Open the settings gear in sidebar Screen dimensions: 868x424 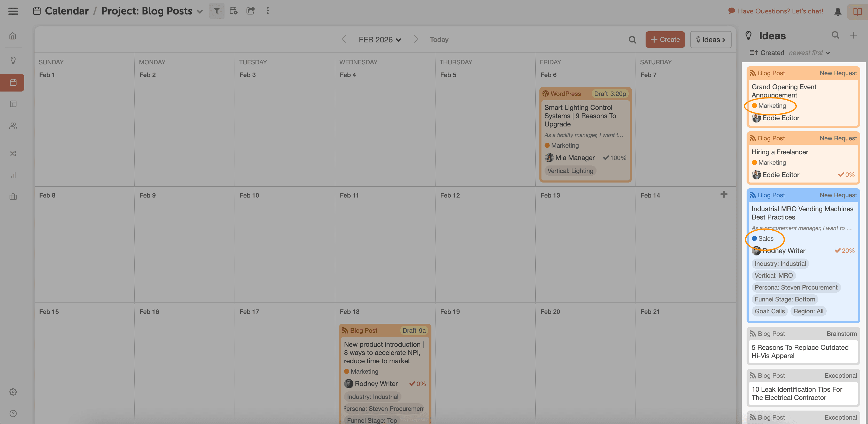pos(13,392)
